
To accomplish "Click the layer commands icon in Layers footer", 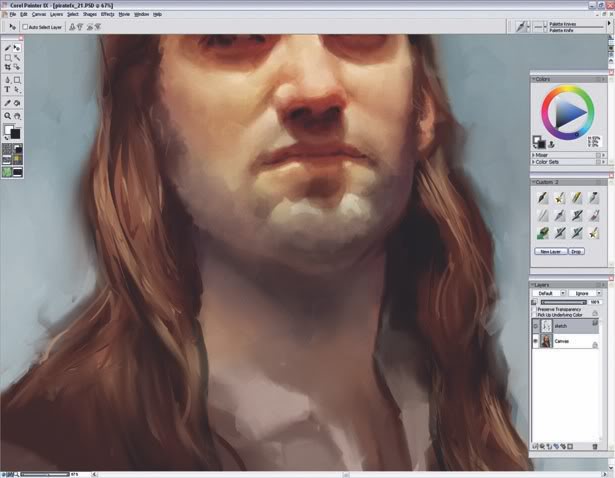I will 535,446.
